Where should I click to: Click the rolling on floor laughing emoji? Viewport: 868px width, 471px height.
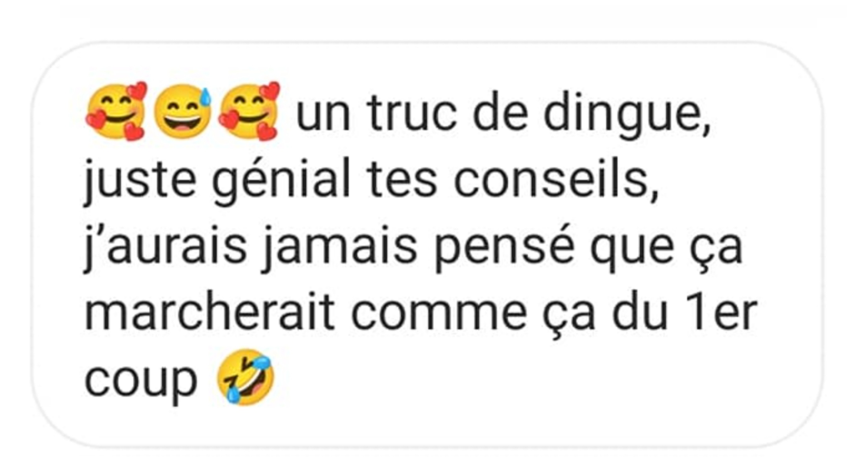point(245,377)
